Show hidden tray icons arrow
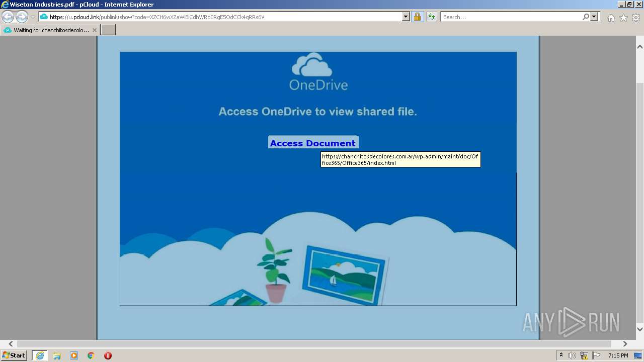 561,355
